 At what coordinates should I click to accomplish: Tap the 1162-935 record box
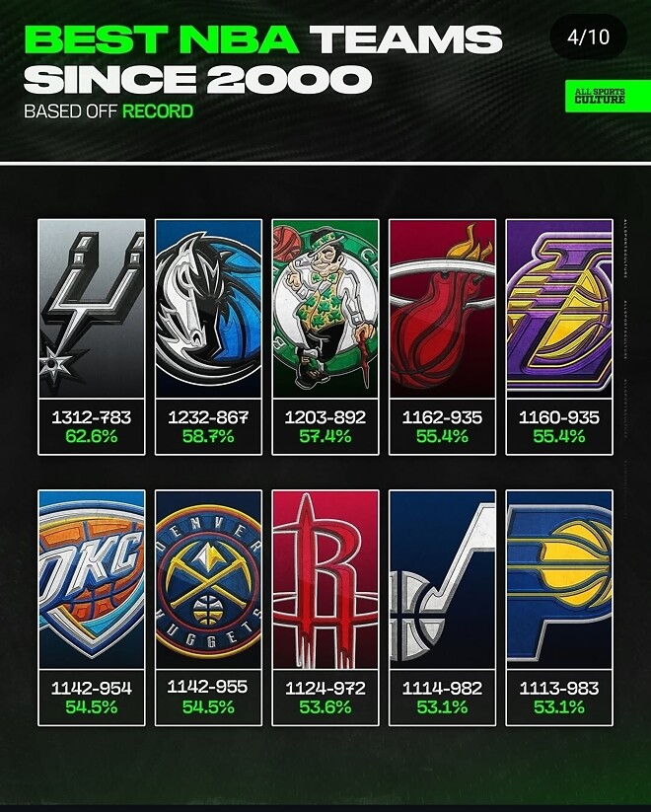coord(442,426)
